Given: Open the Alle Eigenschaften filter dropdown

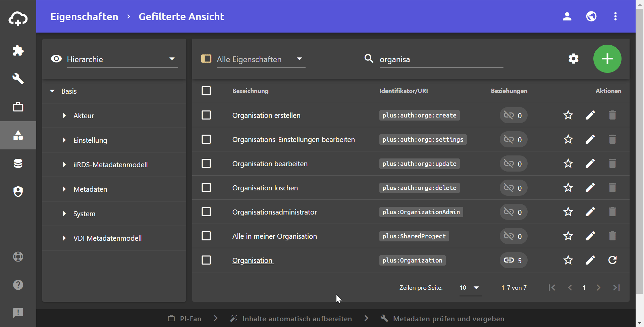Looking at the screenshot, I should [261, 59].
